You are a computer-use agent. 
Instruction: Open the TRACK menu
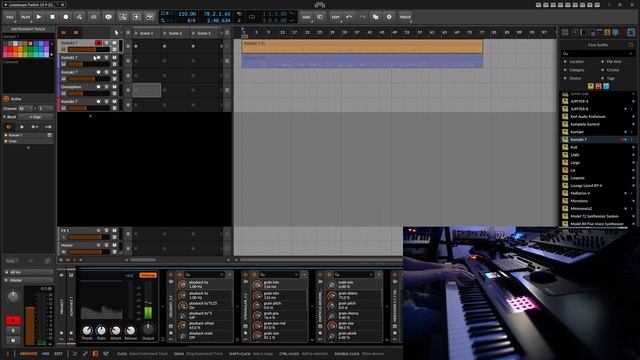(405, 17)
